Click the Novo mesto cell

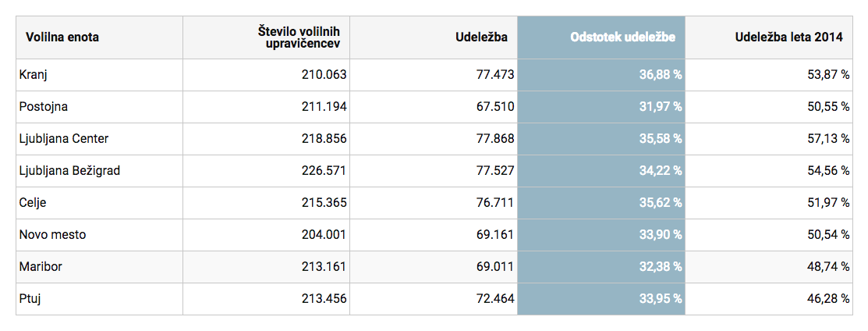point(53,235)
